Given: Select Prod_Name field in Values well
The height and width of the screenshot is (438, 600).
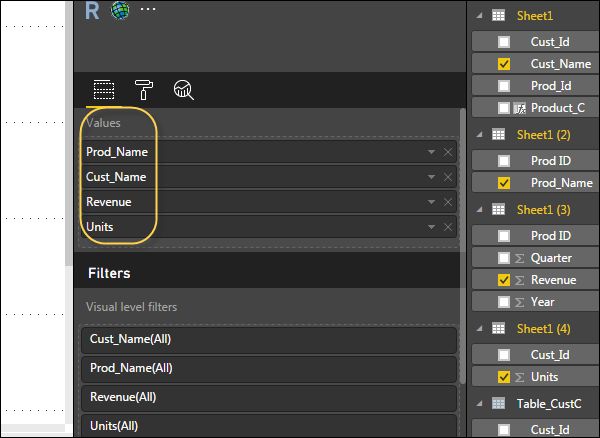Looking at the screenshot, I should (x=269, y=152).
